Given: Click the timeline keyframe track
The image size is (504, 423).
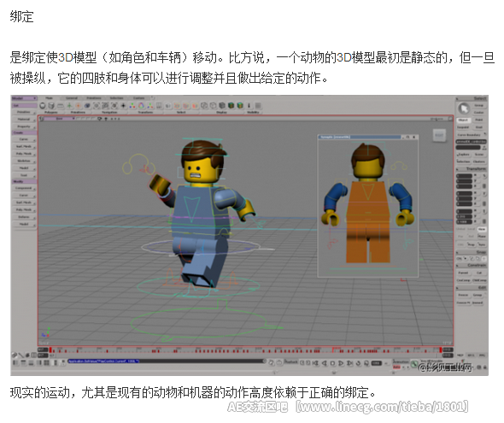Looking at the screenshot, I should (x=246, y=350).
